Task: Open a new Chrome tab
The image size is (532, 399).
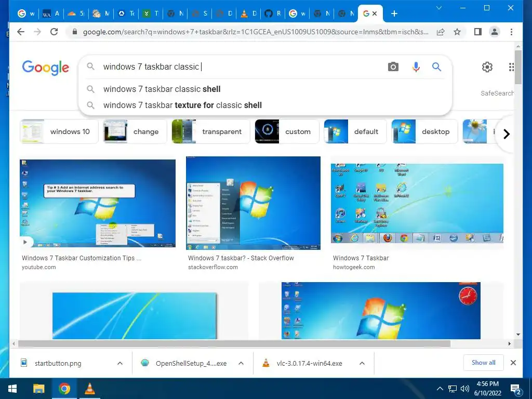Action: tap(394, 14)
